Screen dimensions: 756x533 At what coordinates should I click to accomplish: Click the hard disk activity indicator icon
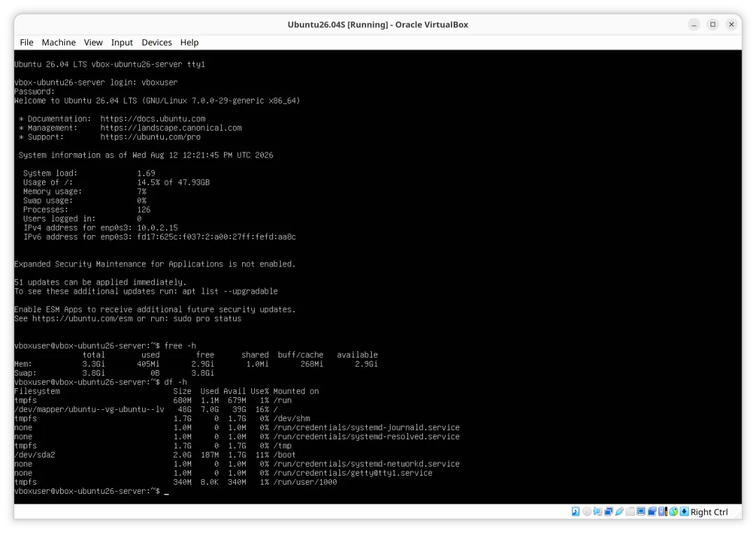[575, 511]
